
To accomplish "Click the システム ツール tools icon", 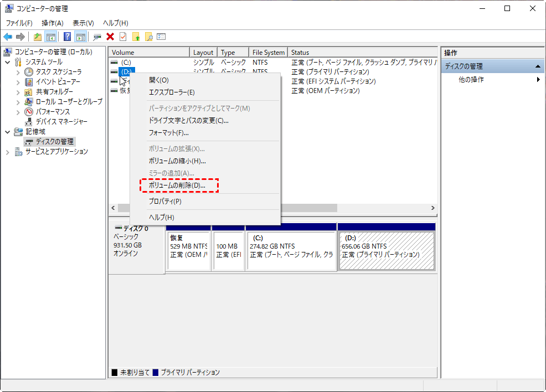I will click(x=18, y=62).
